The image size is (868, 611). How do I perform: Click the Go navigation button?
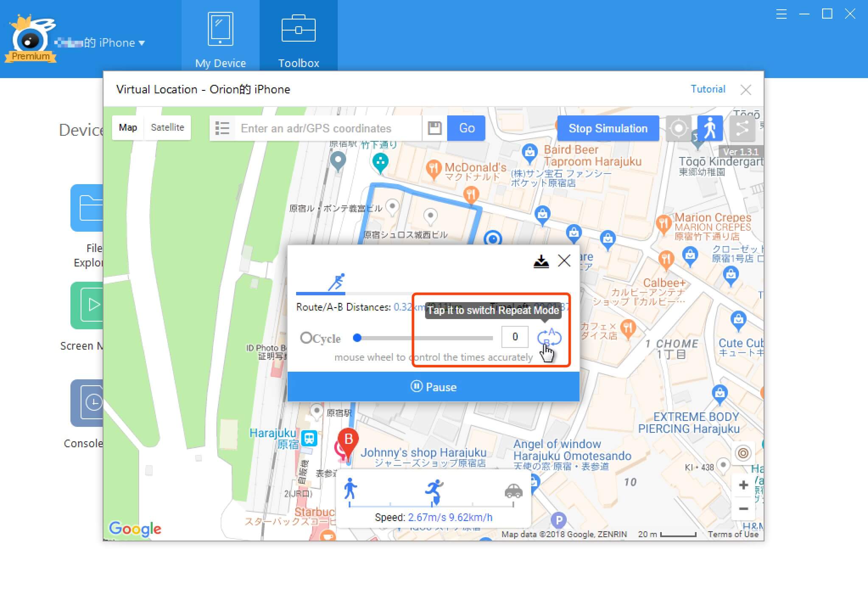(x=467, y=128)
